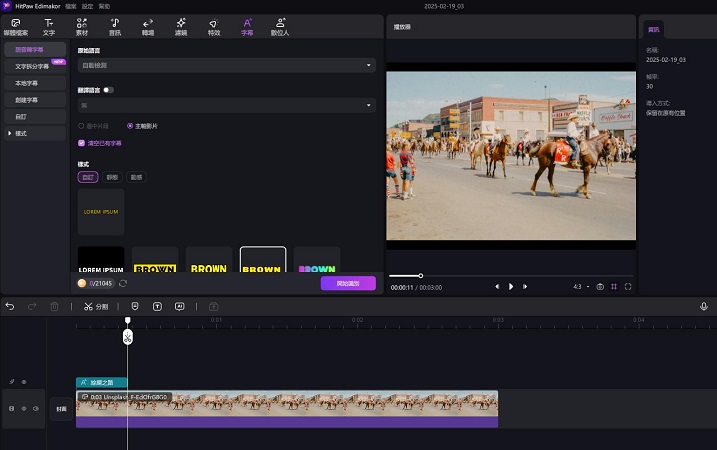Select the rainbow BROWN subtitle style thumbnail
This screenshot has width=717, height=450.
click(317, 260)
